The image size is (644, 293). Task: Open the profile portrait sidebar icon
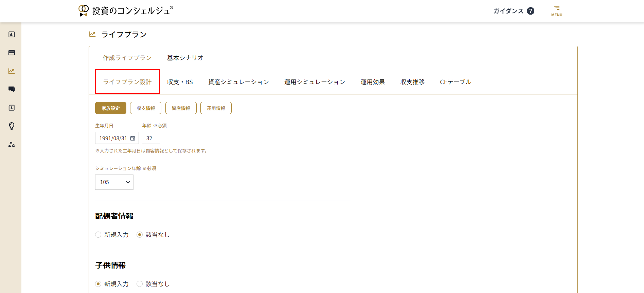click(x=12, y=108)
